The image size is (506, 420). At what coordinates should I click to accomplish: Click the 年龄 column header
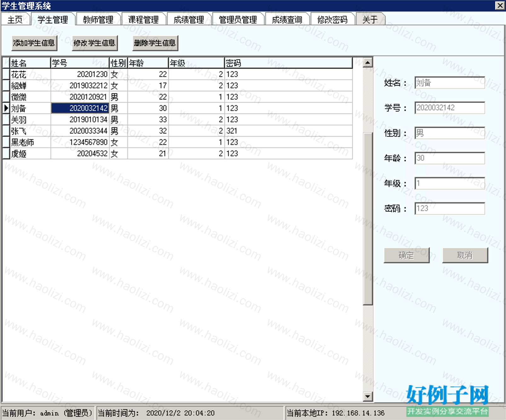[x=148, y=63]
